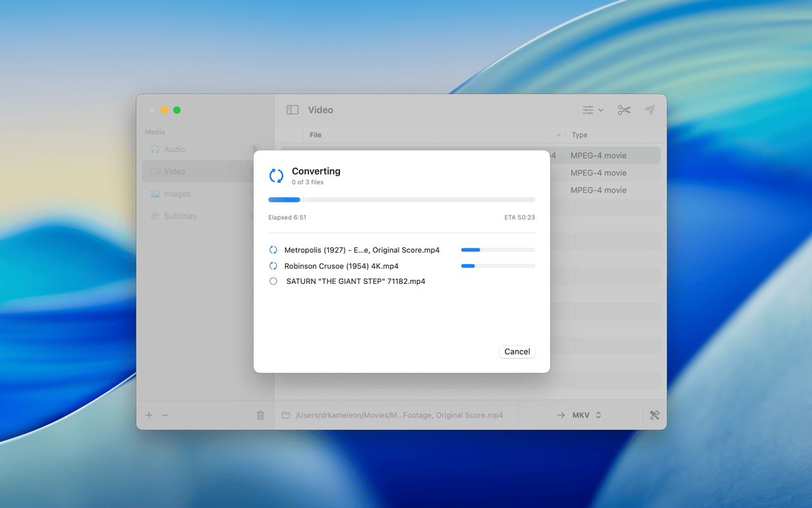The image size is (812, 508).
Task: Click the scissors trim icon
Action: click(624, 110)
